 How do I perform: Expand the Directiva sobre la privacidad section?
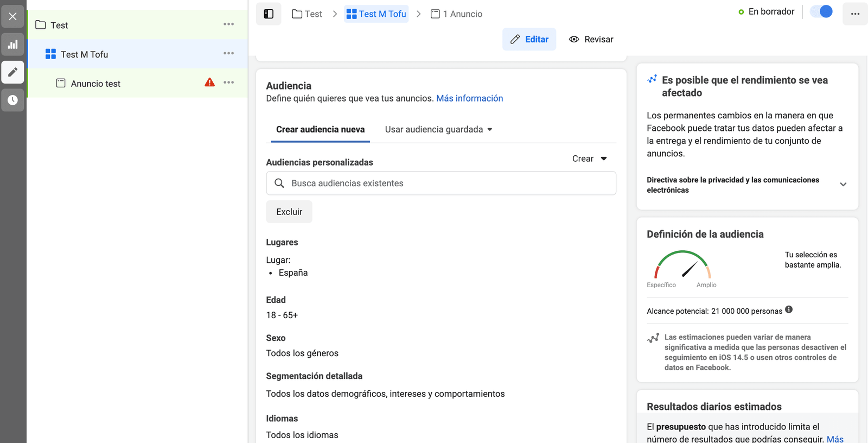tap(843, 185)
